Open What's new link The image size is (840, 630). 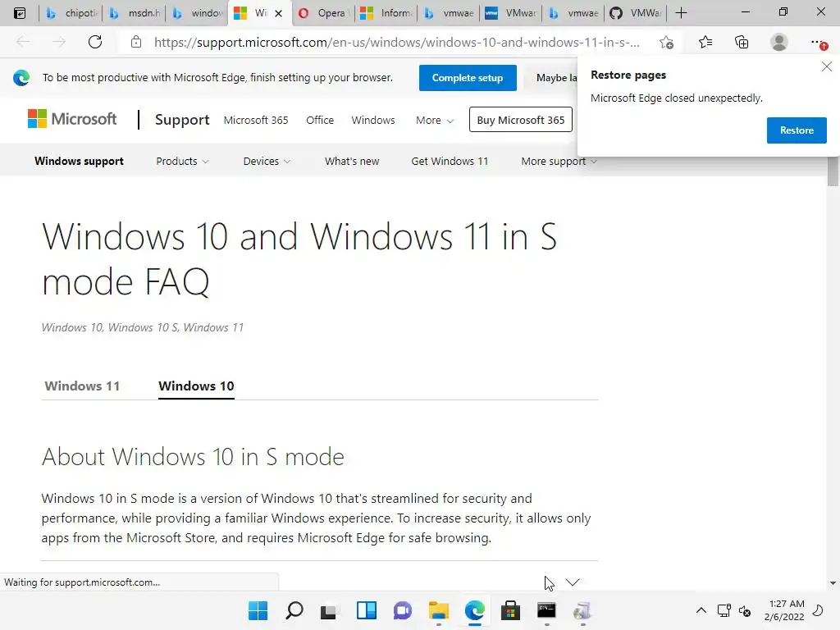[x=352, y=162]
